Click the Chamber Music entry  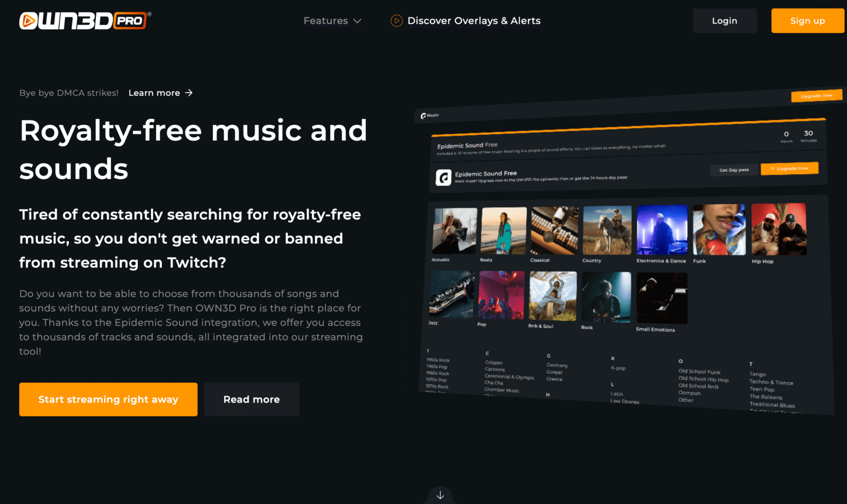502,390
